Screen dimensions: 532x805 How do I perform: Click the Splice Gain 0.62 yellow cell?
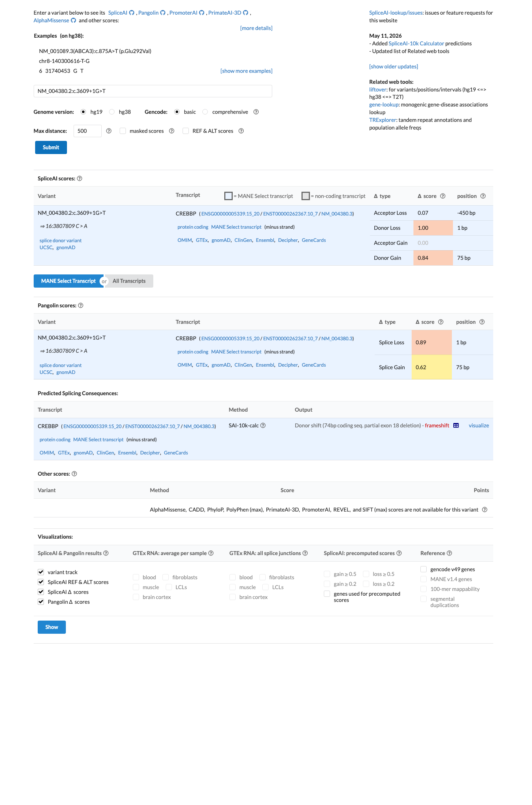coord(432,367)
